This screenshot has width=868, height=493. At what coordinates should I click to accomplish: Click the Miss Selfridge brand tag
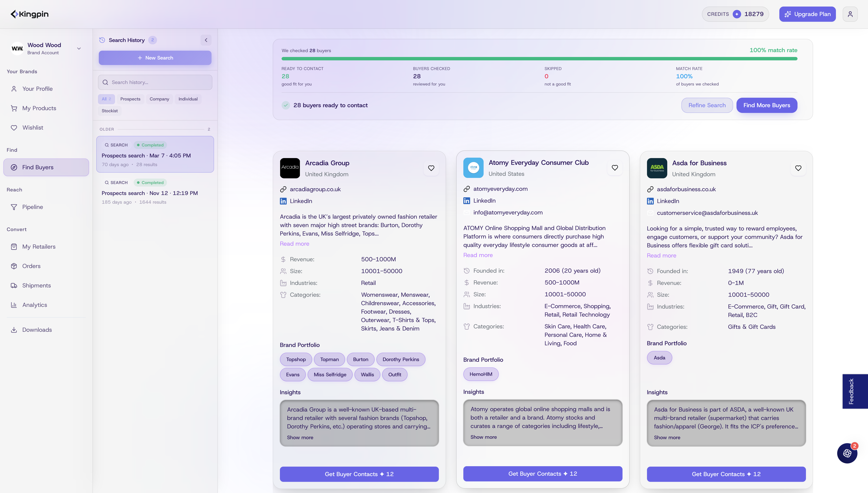pyautogui.click(x=330, y=374)
